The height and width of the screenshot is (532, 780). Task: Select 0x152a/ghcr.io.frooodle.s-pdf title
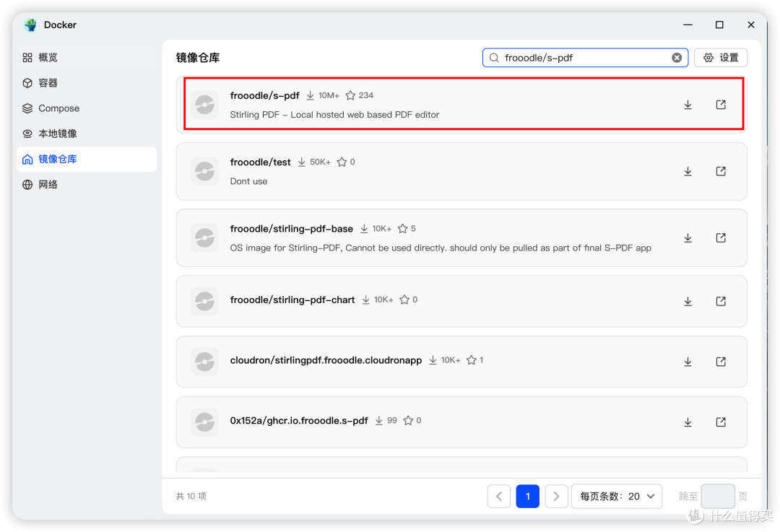[x=299, y=421]
